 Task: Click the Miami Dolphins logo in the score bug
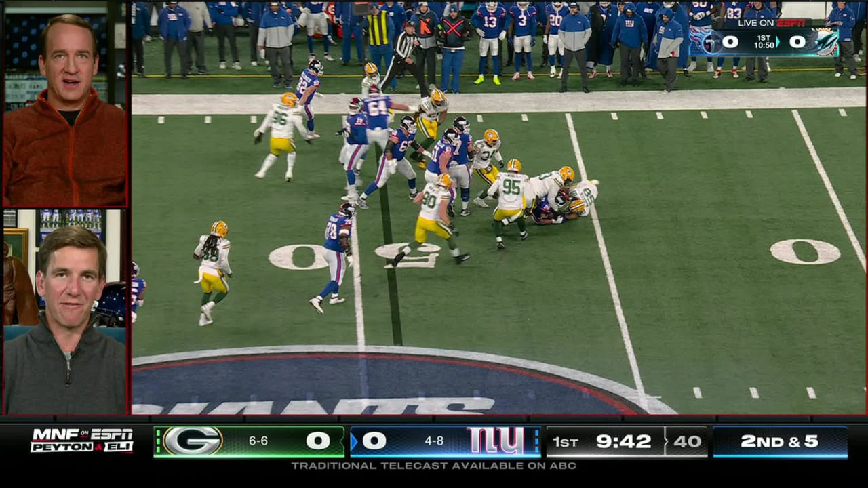click(825, 43)
